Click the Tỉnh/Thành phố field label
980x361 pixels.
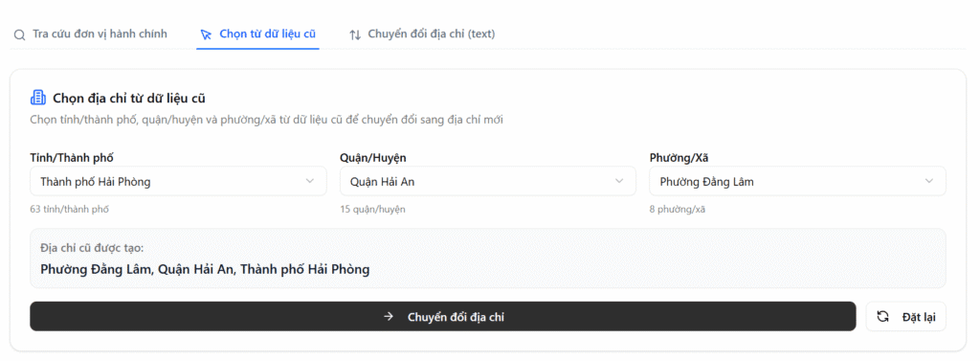(72, 158)
